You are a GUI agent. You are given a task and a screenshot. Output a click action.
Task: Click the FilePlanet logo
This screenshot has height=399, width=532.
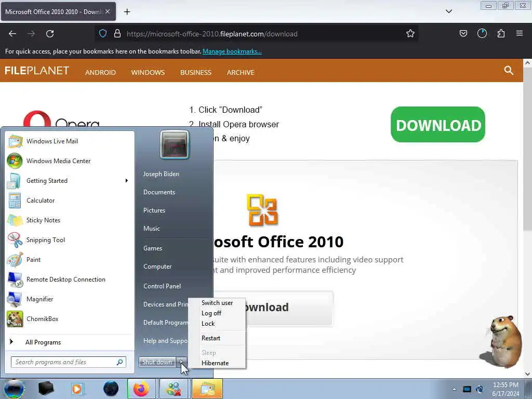point(37,71)
